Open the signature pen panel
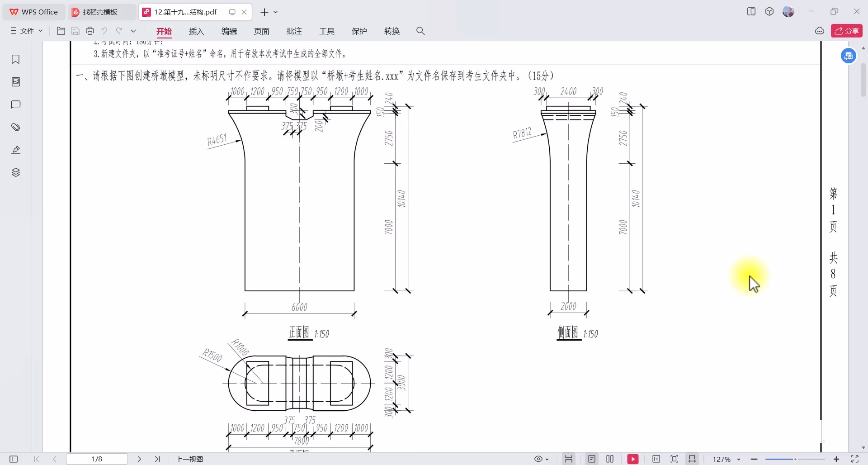868x465 pixels. click(x=15, y=150)
